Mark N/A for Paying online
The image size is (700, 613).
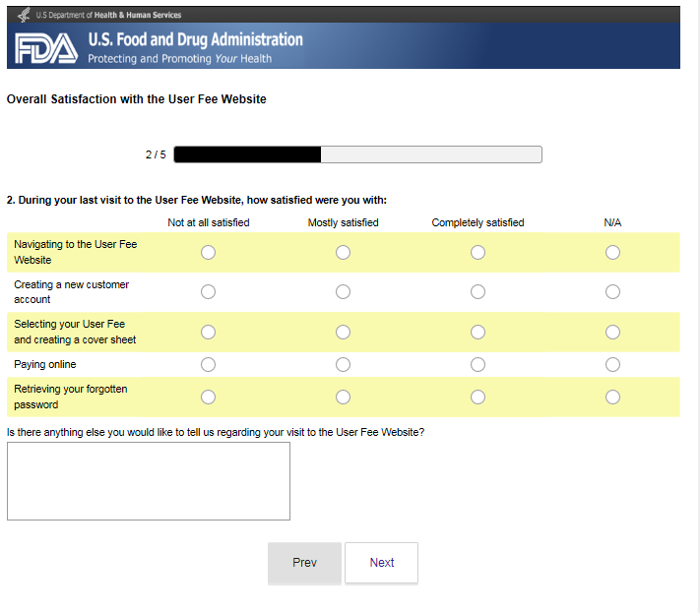tap(612, 365)
